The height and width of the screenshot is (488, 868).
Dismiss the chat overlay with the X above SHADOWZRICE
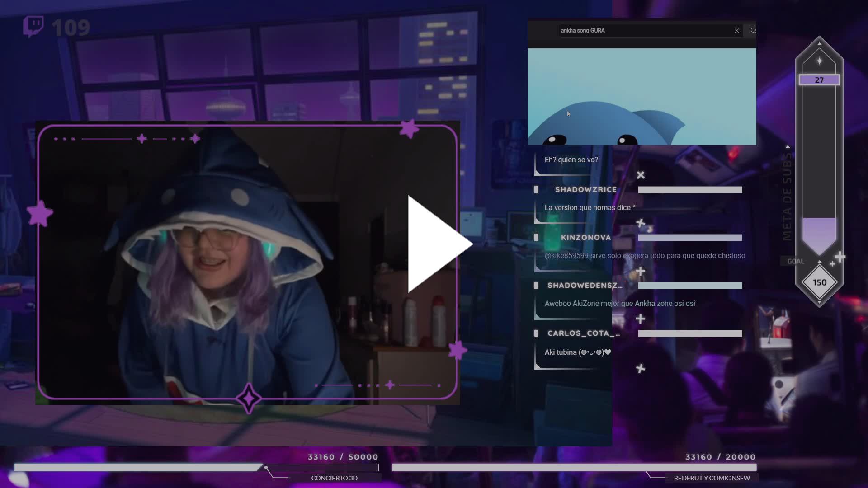pyautogui.click(x=641, y=175)
